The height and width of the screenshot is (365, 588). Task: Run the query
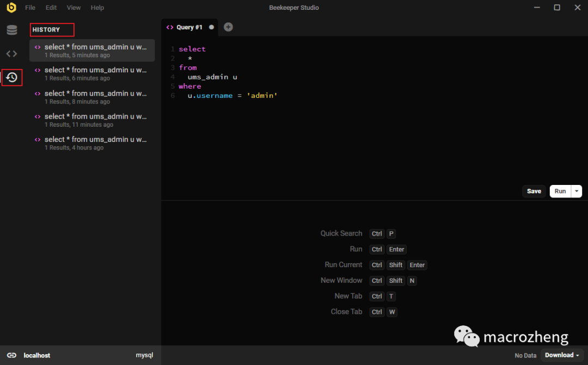560,191
